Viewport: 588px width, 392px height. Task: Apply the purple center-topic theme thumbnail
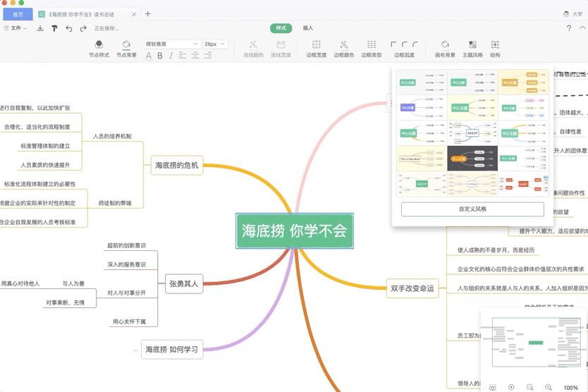422,108
